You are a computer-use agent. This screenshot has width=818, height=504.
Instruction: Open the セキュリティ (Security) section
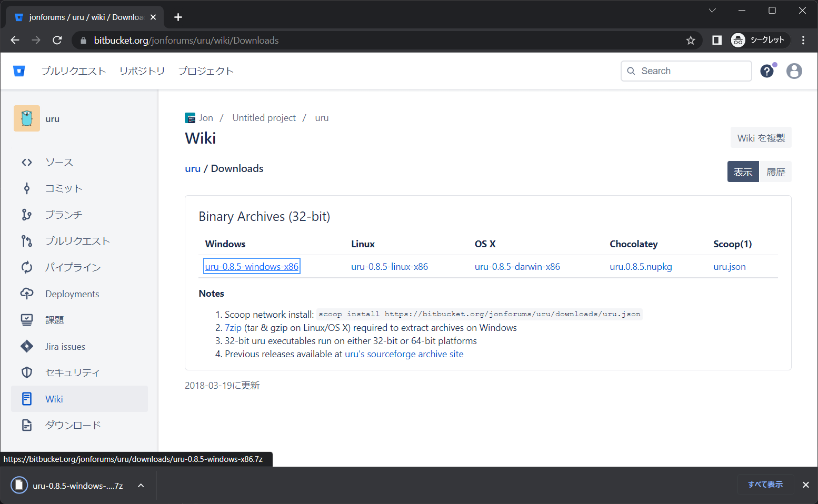point(72,372)
